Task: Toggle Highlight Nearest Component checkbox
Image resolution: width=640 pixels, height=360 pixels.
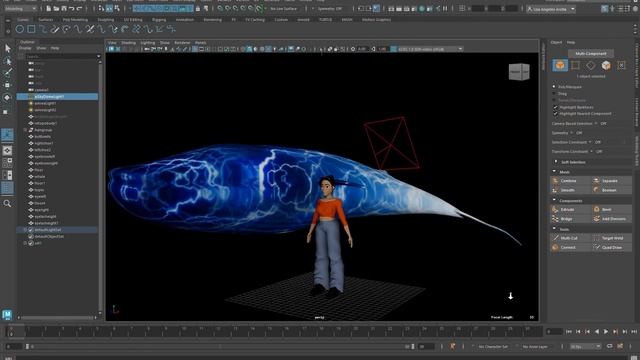Action: pos(555,113)
